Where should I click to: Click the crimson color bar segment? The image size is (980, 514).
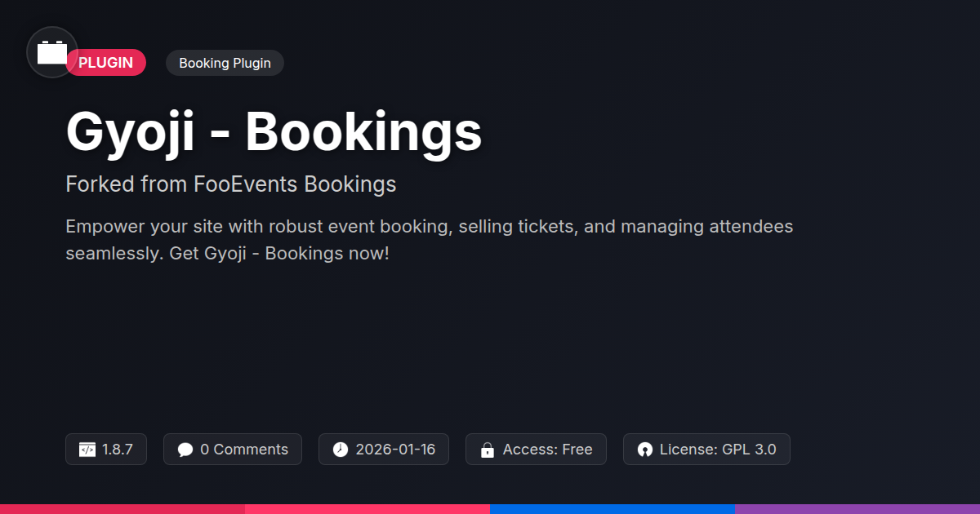pos(122,509)
